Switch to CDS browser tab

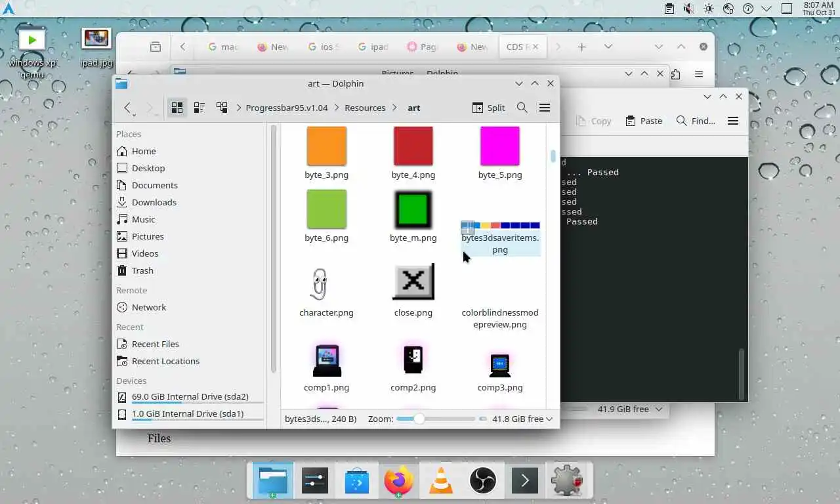(522, 47)
